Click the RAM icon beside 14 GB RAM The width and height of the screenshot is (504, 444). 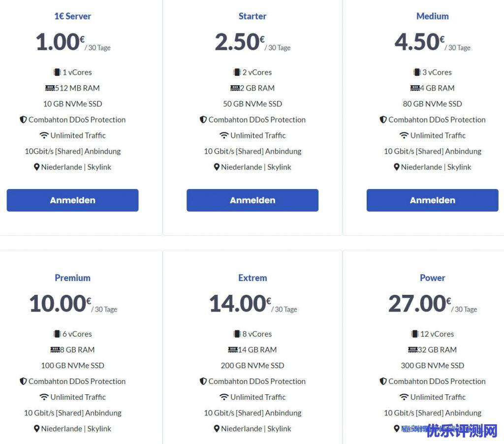pos(233,350)
